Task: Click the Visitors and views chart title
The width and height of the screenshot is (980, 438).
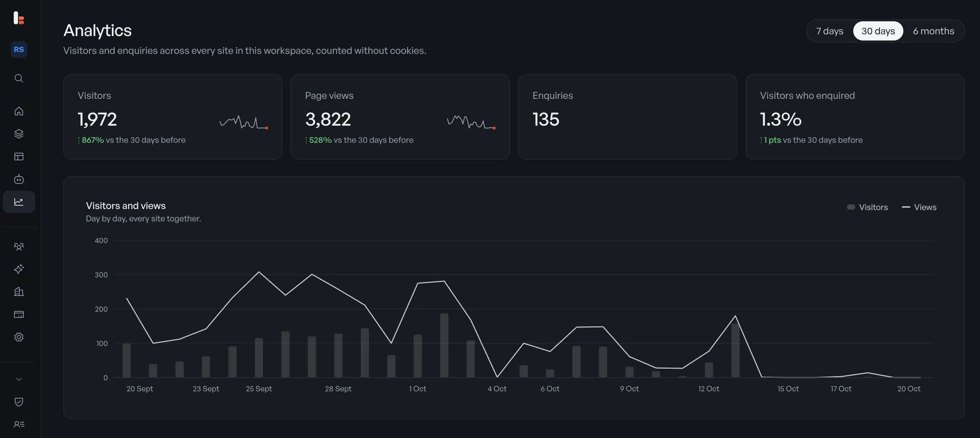Action: [126, 206]
